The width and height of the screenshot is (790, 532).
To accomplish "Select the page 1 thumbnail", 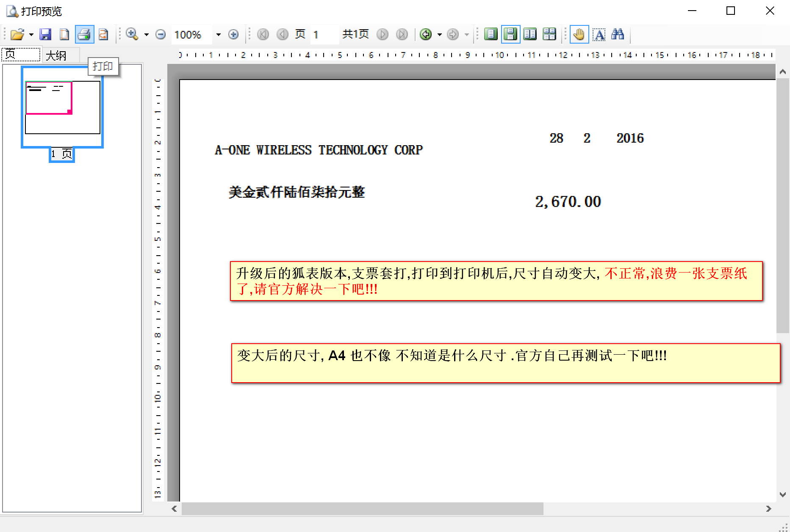I will click(x=62, y=107).
